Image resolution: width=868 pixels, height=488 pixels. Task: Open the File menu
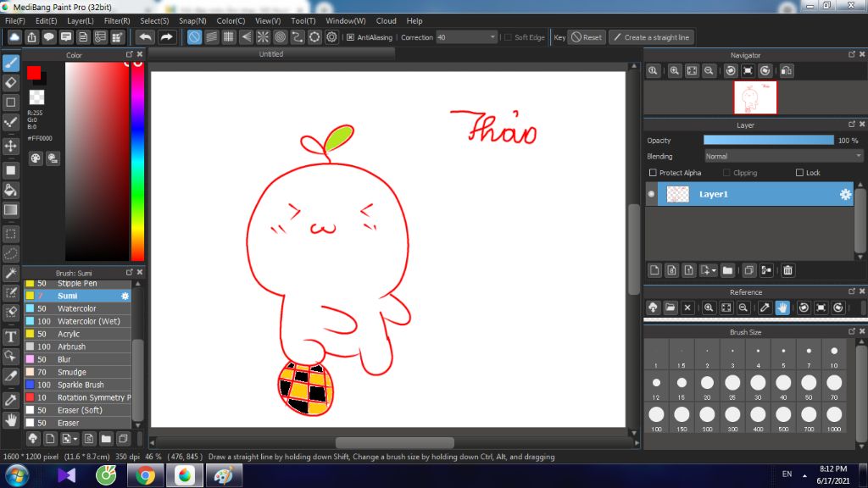[x=15, y=21]
